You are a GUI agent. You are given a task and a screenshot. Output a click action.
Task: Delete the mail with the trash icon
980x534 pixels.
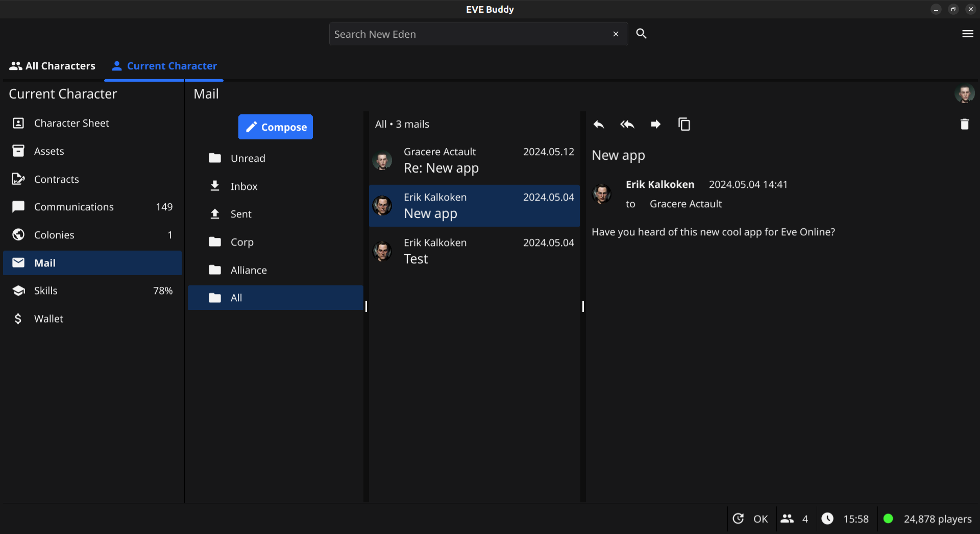[x=965, y=124]
